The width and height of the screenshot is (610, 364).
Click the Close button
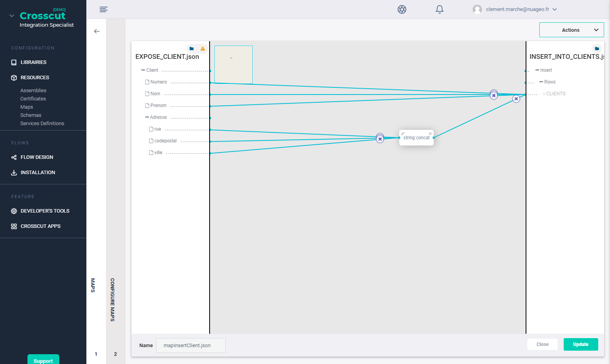click(x=542, y=344)
